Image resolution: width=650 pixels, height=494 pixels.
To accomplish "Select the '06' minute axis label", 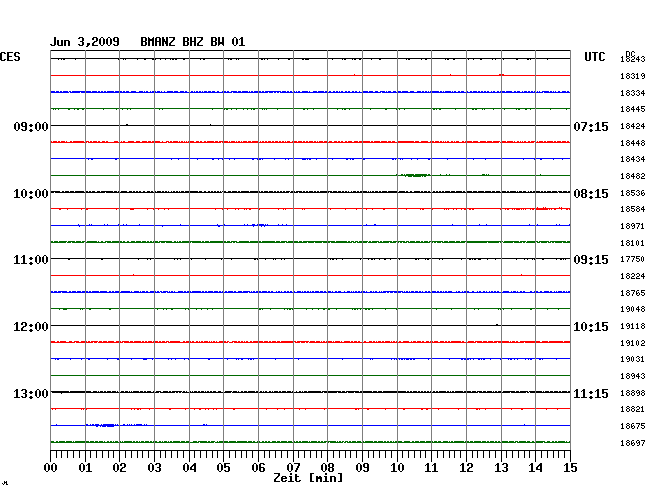I will (x=258, y=468).
